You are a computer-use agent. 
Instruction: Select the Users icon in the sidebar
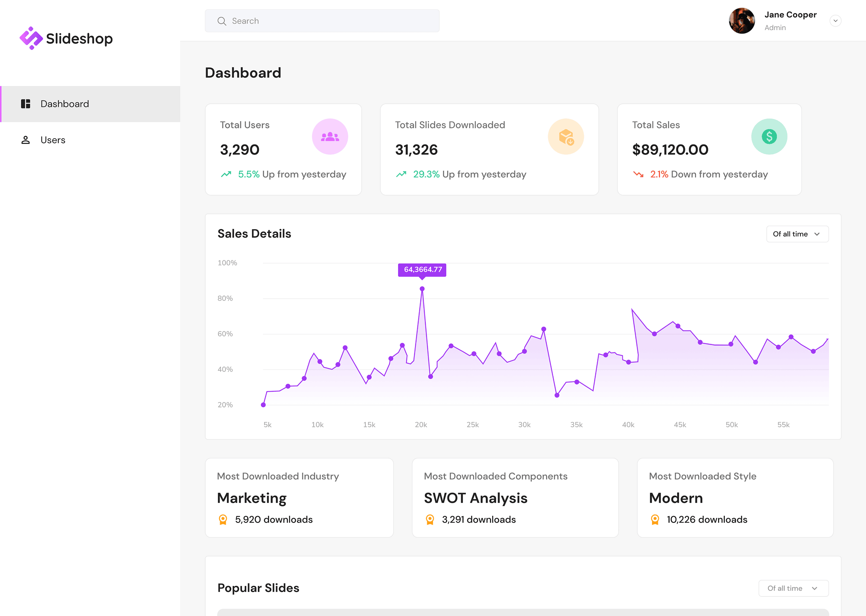pos(25,140)
